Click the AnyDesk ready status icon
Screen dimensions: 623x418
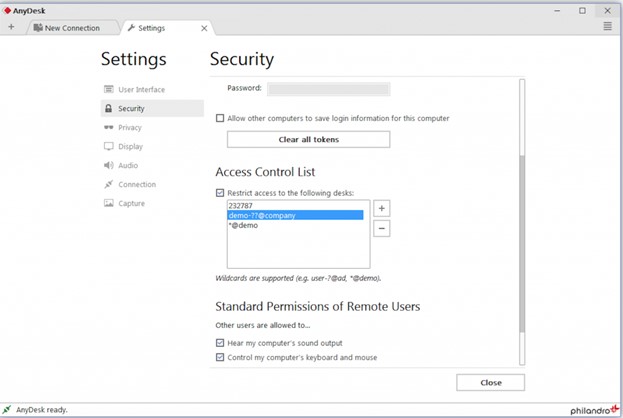point(7,410)
